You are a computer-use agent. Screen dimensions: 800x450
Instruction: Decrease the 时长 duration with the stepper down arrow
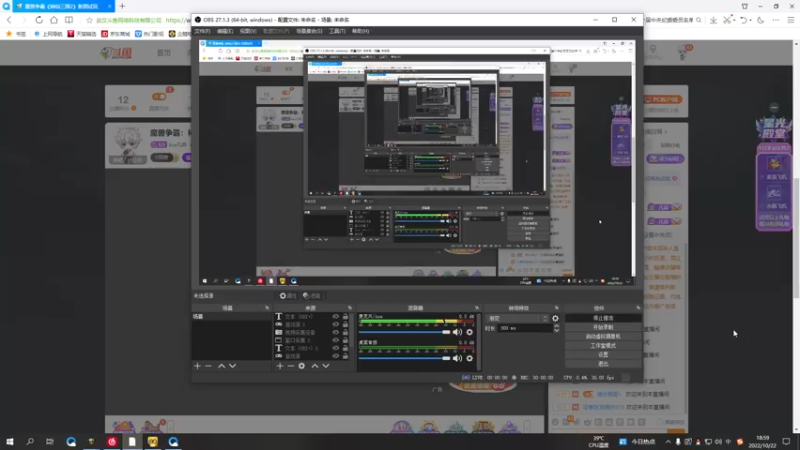(556, 331)
